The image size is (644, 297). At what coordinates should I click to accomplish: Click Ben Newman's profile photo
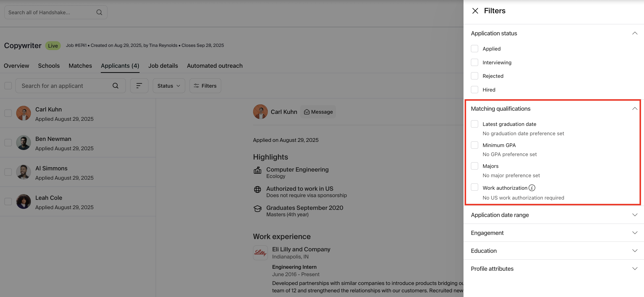click(x=24, y=143)
